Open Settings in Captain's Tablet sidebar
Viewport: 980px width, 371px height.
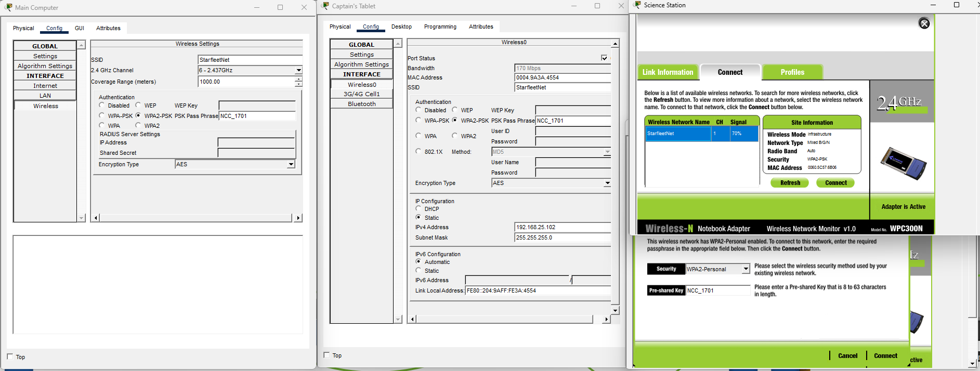point(362,55)
